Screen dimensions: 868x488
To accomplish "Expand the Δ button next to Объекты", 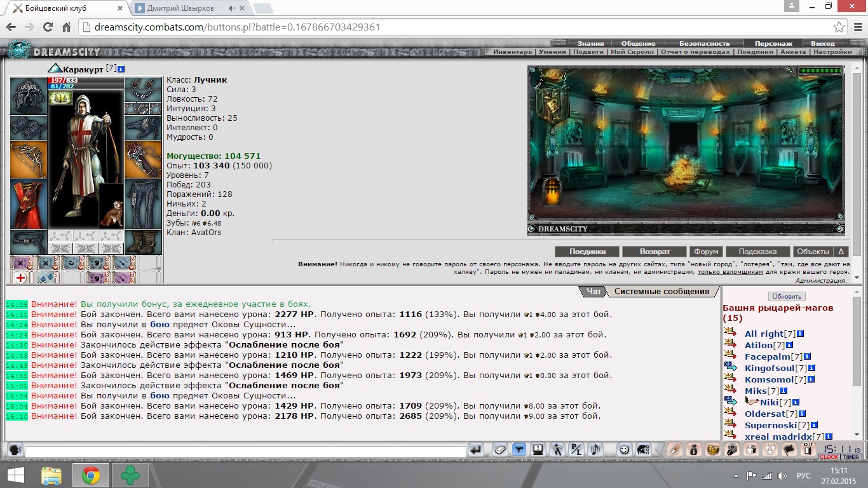I will 841,252.
